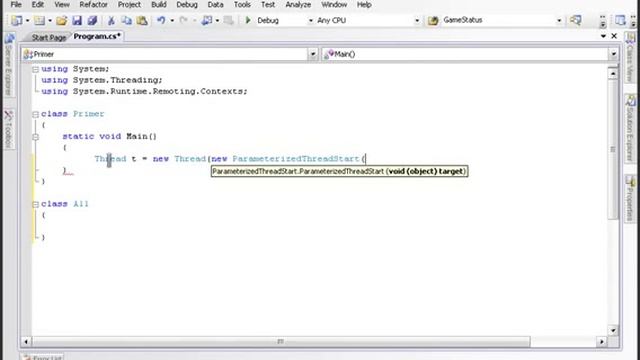640x360 pixels.
Task: Open the Properties side tab
Action: pyautogui.click(x=631, y=198)
